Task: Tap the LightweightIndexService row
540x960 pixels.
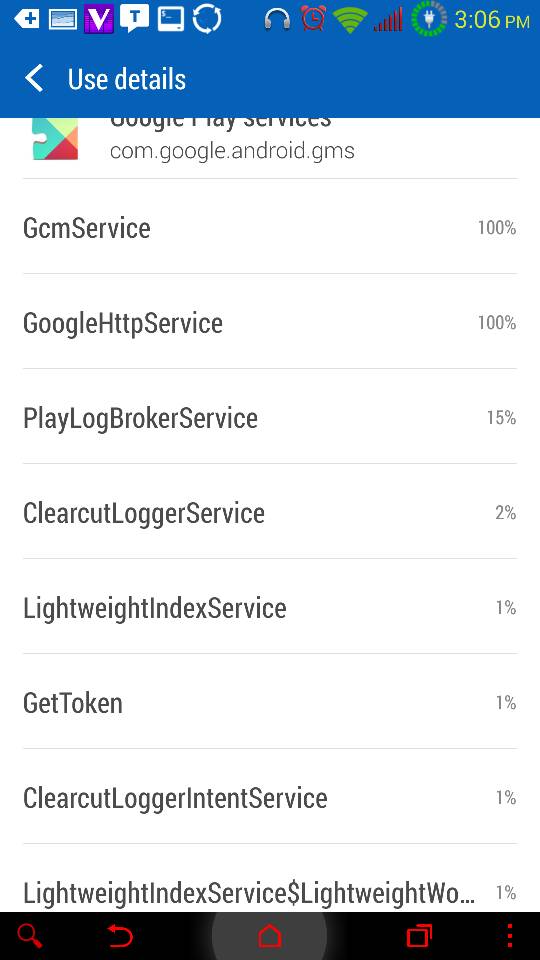Action: point(270,606)
